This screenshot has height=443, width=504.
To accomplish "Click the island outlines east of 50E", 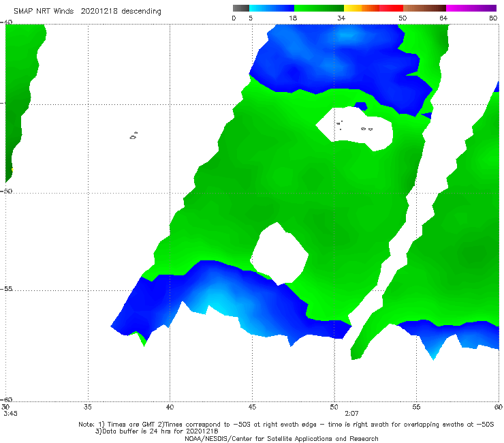I will coord(355,126).
